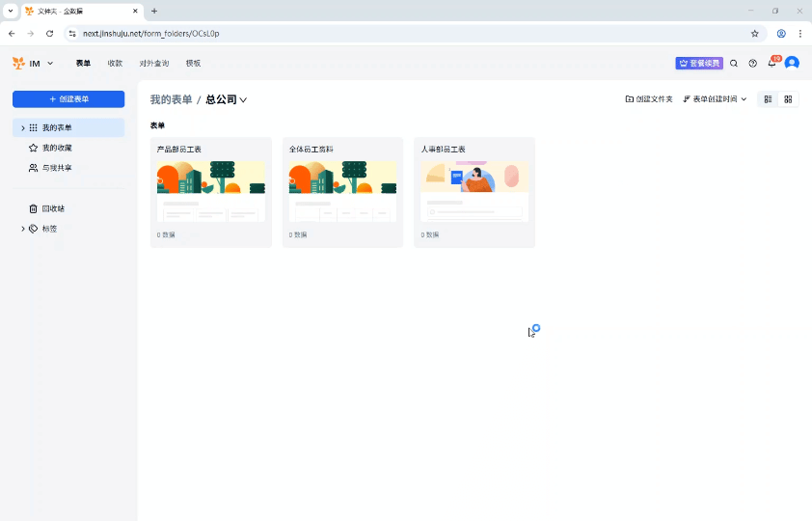Open the notifications bell

[x=771, y=64]
